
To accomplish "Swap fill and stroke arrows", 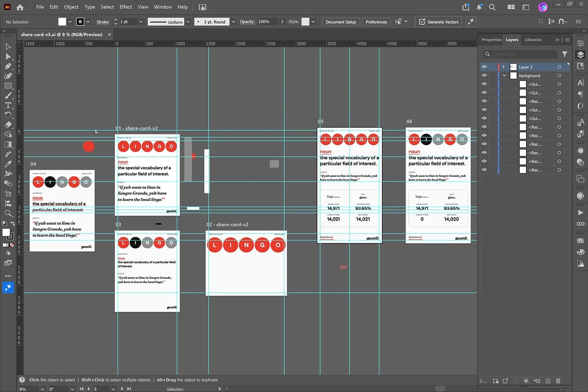I will pos(13,223).
